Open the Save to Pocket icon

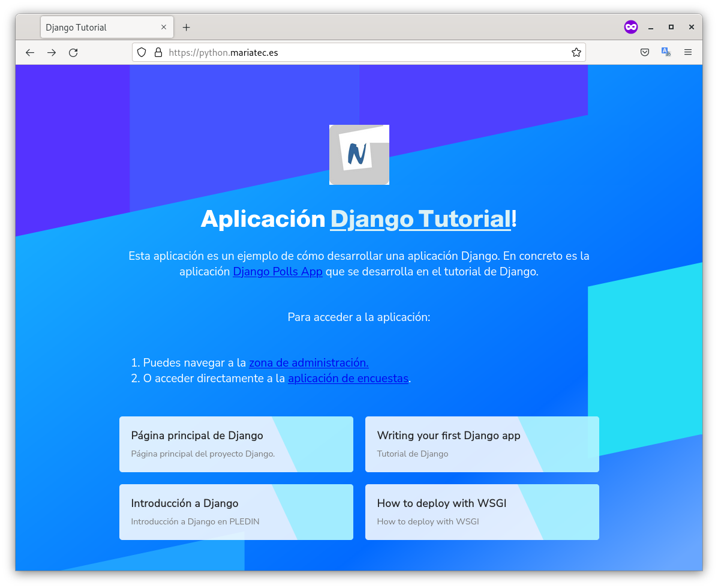[x=645, y=52]
